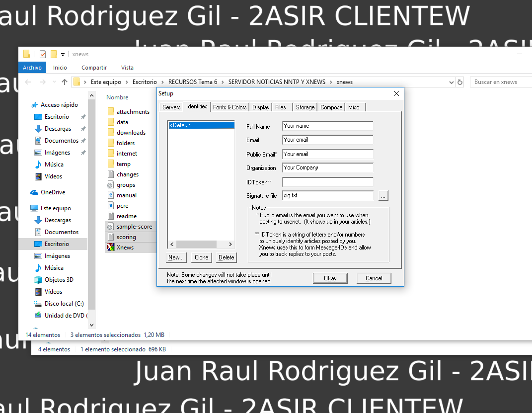Click the Identities tab
This screenshot has height=413, width=532.
[197, 106]
